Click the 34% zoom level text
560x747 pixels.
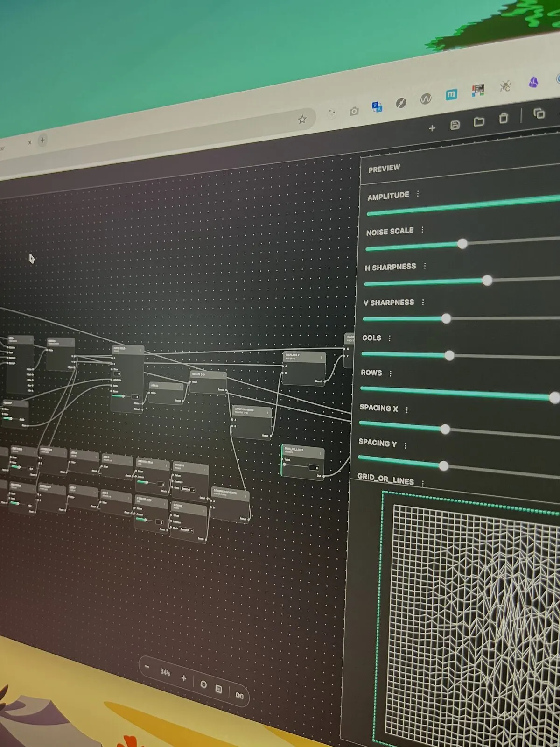pos(165,672)
